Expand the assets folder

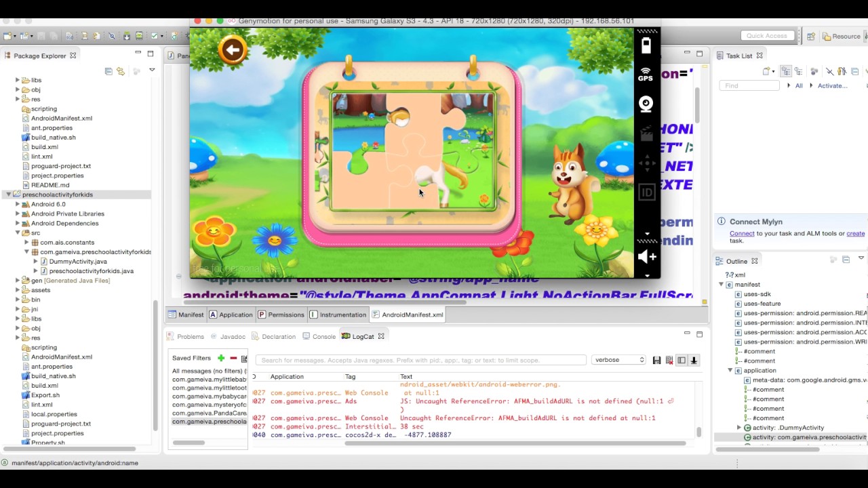pos(18,289)
